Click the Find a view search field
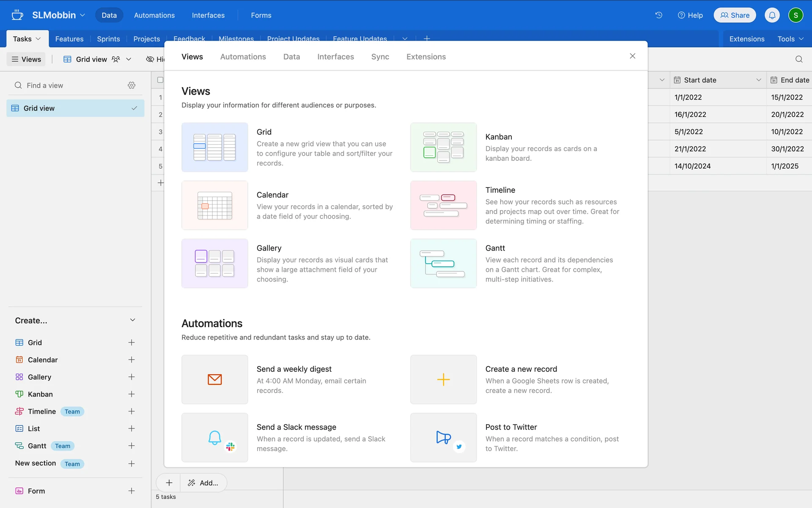The image size is (812, 508). point(72,85)
